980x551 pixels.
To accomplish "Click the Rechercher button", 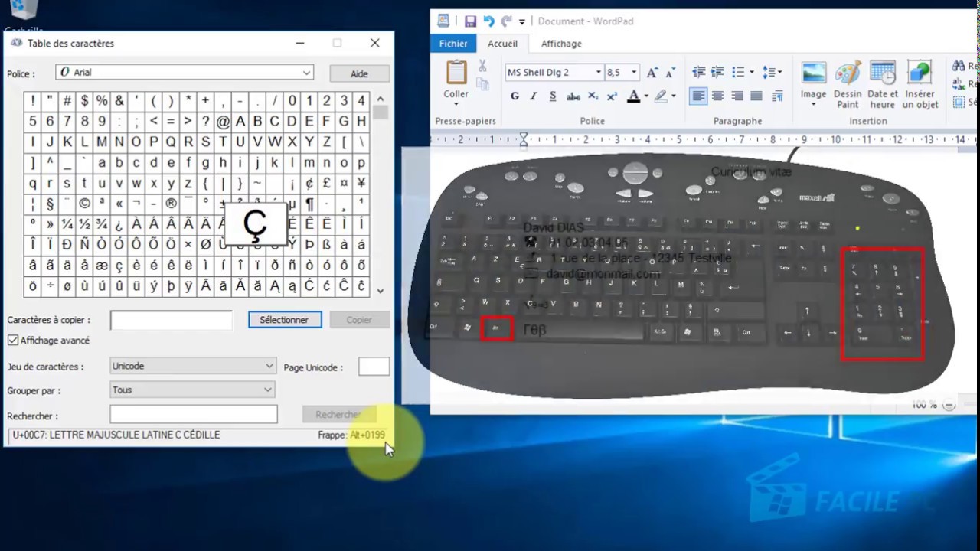I will click(338, 414).
